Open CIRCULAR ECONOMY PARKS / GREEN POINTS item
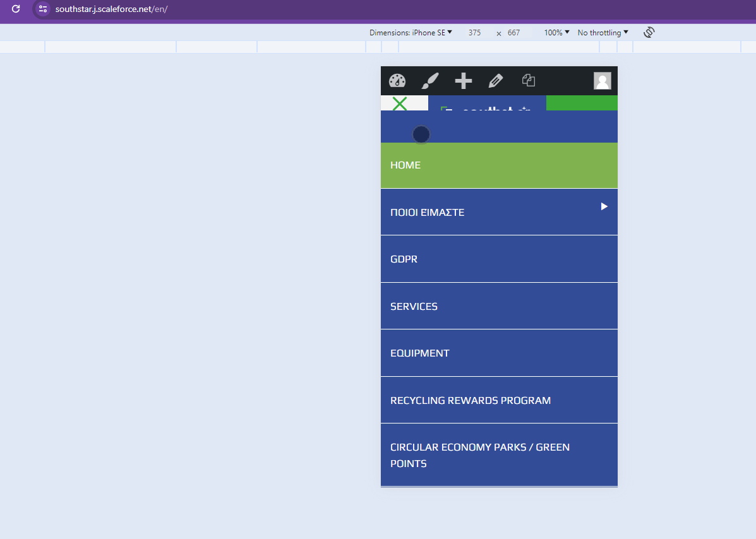Screen dimensions: 756x539 (499, 455)
